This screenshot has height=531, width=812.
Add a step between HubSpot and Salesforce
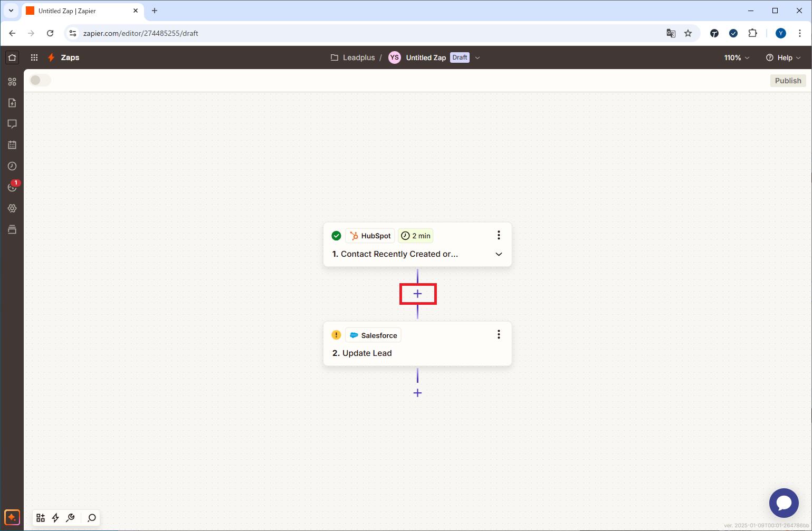[x=417, y=294]
